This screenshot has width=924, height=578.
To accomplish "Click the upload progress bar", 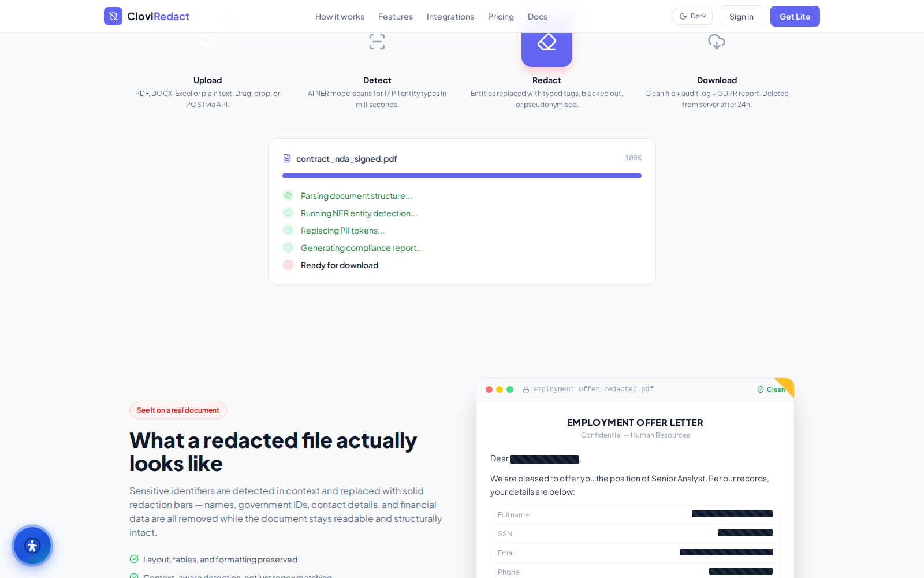I will 462,176.
